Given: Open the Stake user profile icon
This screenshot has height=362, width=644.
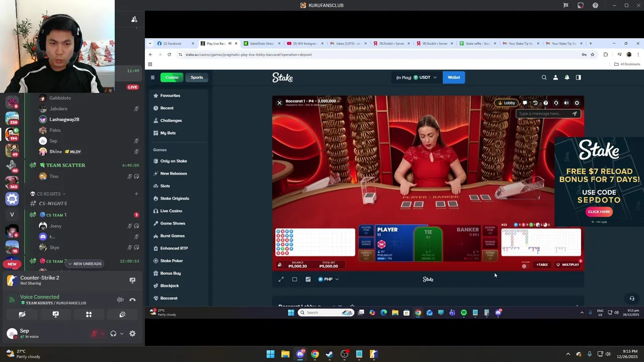Looking at the screenshot, I should tap(555, 77).
